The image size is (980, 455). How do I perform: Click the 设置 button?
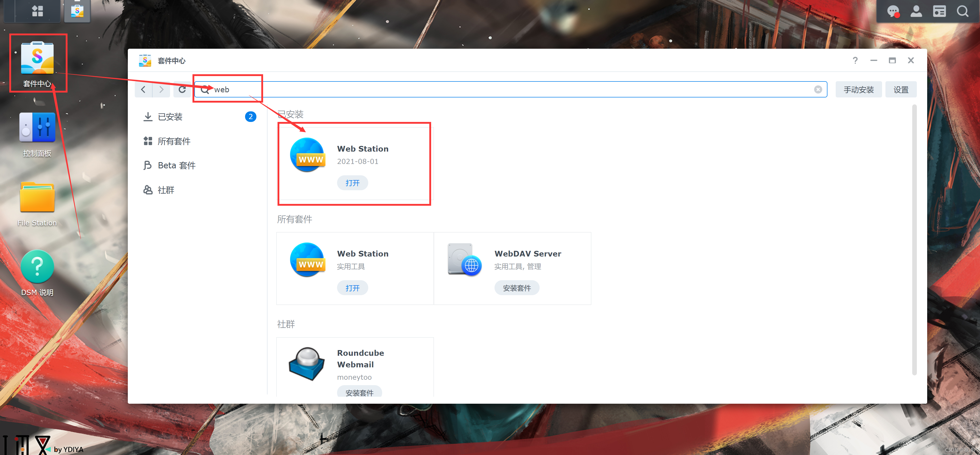coord(900,89)
